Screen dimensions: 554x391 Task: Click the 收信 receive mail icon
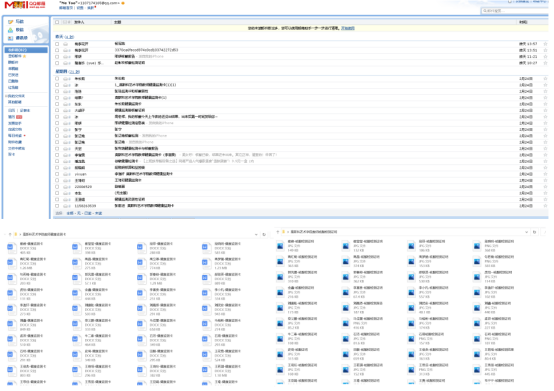point(11,30)
